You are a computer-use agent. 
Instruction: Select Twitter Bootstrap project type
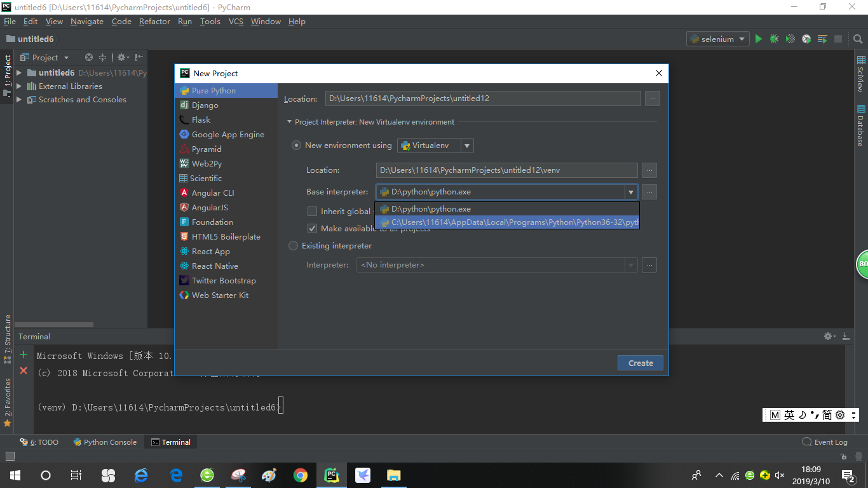226,281
